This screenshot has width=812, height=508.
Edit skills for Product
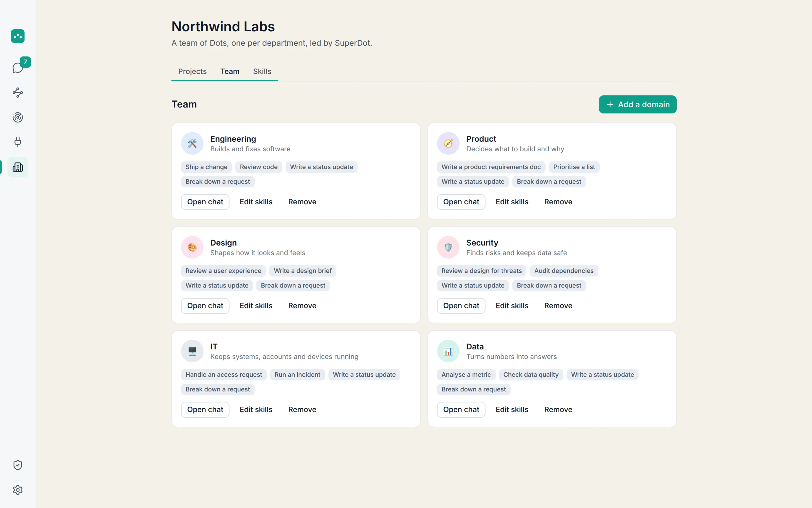tap(512, 202)
